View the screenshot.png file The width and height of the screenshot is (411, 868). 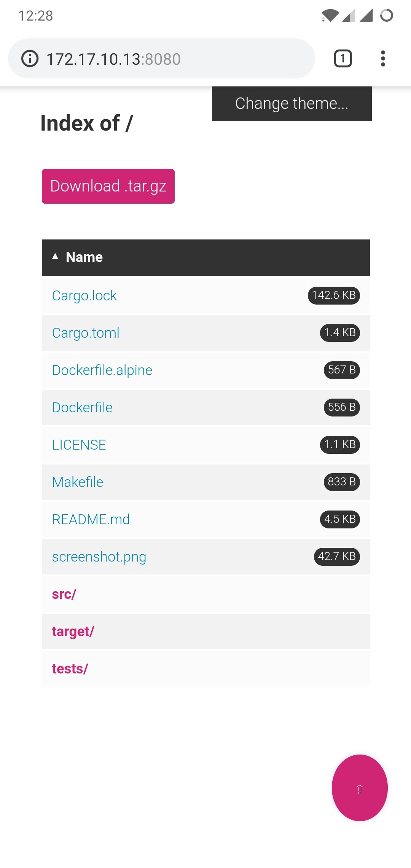click(99, 557)
